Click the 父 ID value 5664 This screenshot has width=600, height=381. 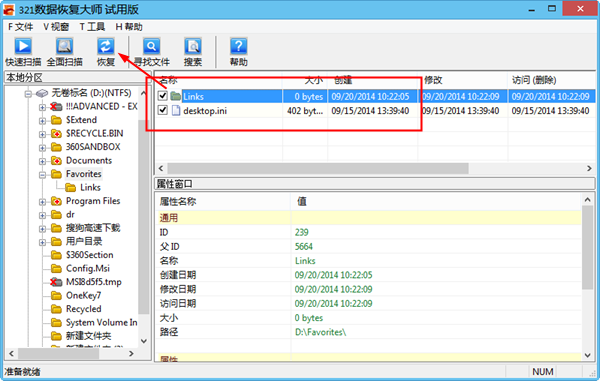point(304,246)
